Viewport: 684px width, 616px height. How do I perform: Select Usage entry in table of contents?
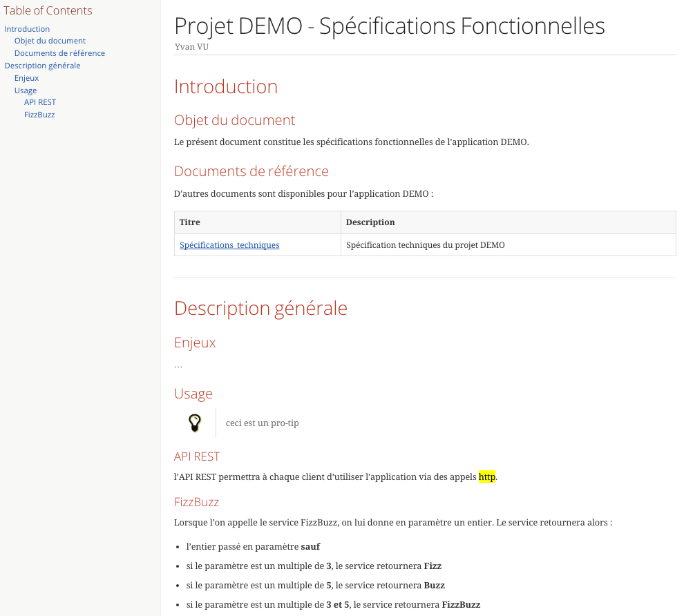(x=26, y=90)
